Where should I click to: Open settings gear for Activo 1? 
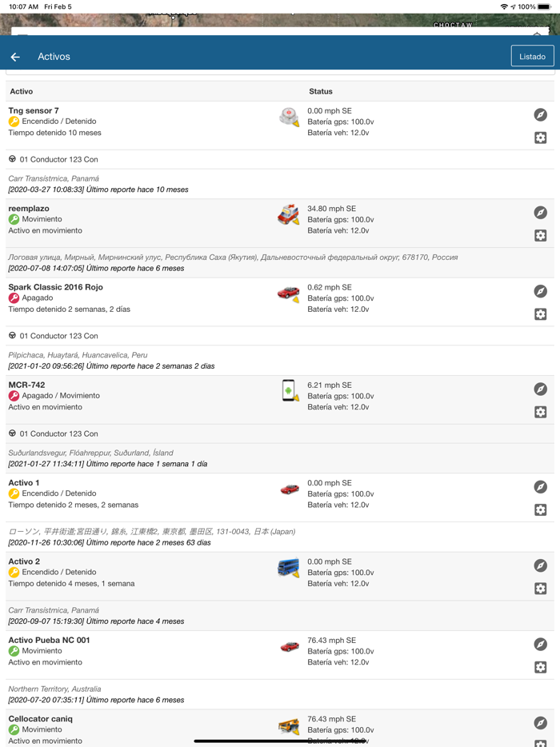click(x=541, y=509)
